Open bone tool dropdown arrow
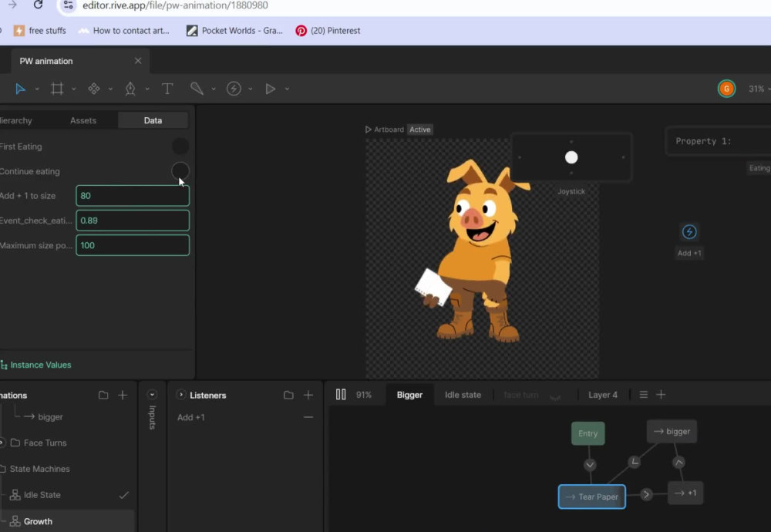Viewport: 771px width, 532px height. (x=214, y=89)
